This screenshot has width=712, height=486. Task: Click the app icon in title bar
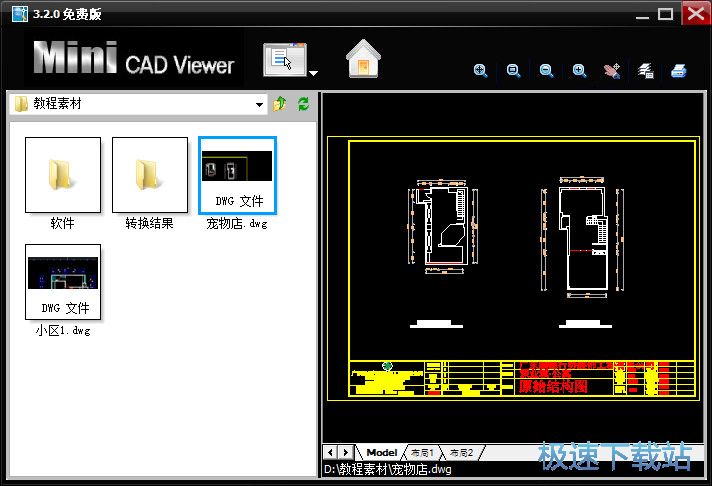pyautogui.click(x=20, y=14)
